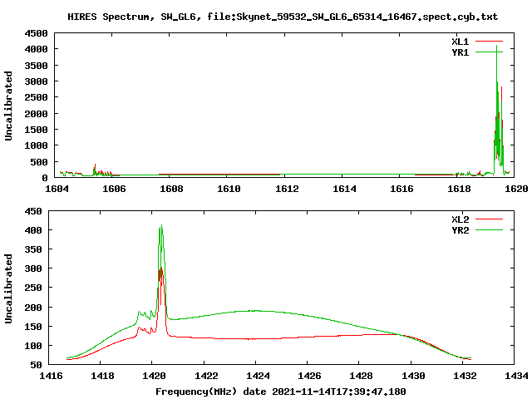Click the XL2 legend entry

tap(460, 219)
